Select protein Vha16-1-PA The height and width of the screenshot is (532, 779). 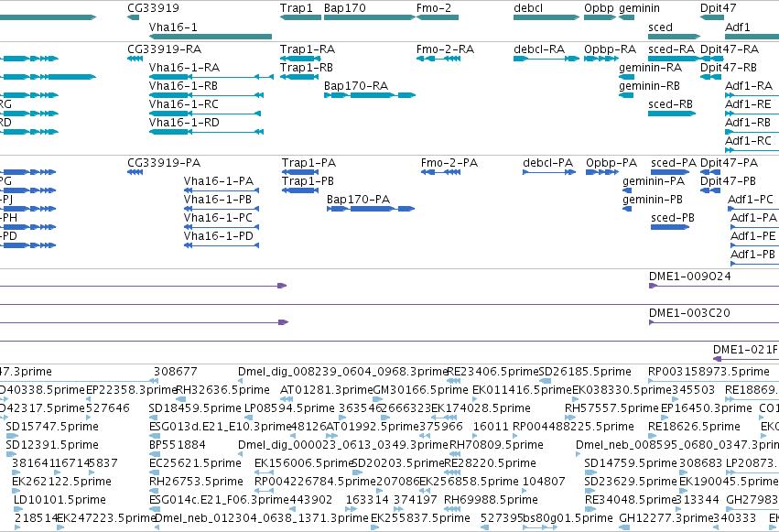(222, 190)
